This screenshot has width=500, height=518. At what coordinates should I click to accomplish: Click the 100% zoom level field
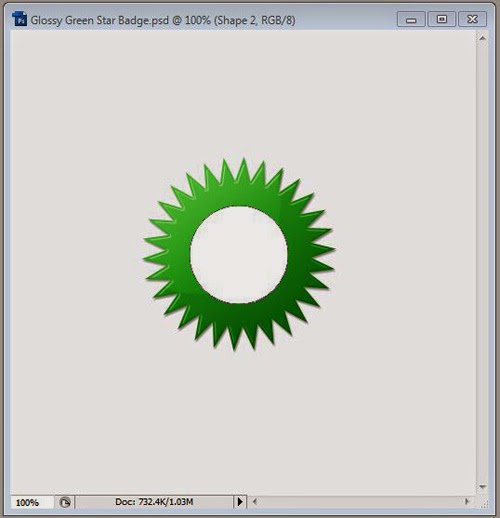click(x=32, y=502)
